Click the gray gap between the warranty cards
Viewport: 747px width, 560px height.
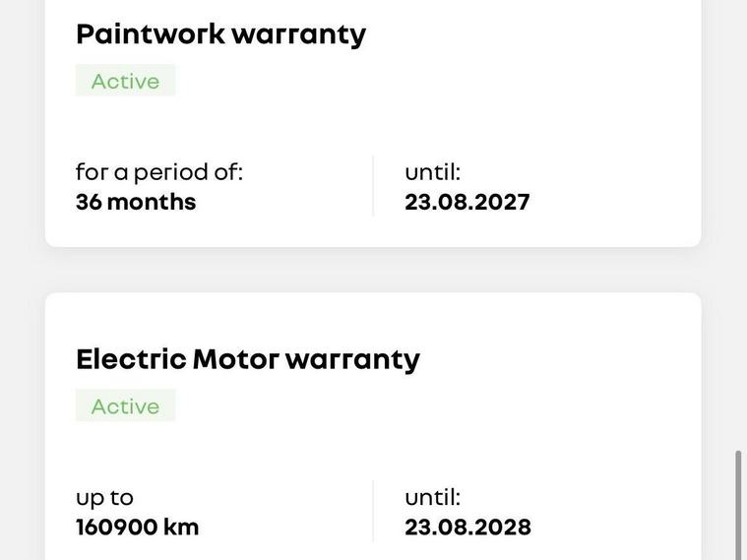(x=373, y=270)
